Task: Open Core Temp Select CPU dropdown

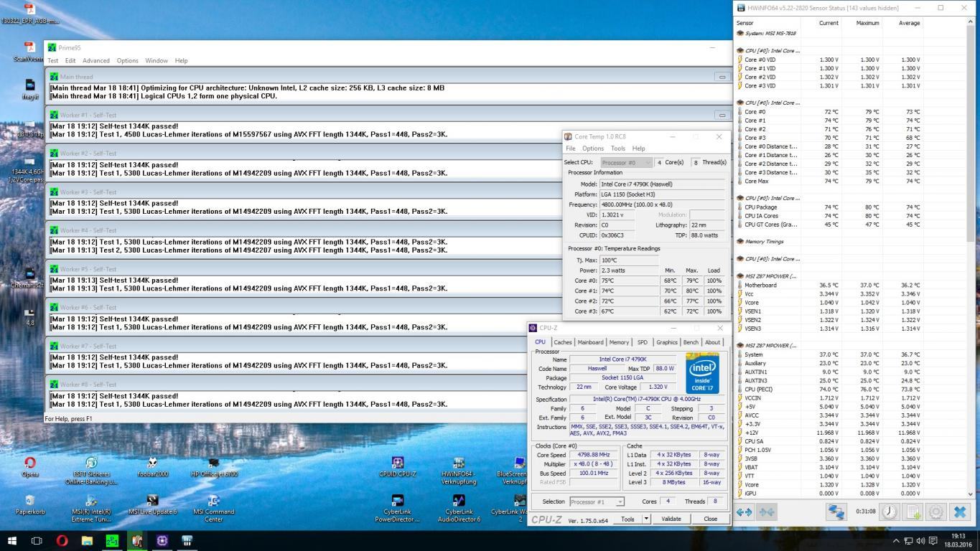Action: click(626, 162)
